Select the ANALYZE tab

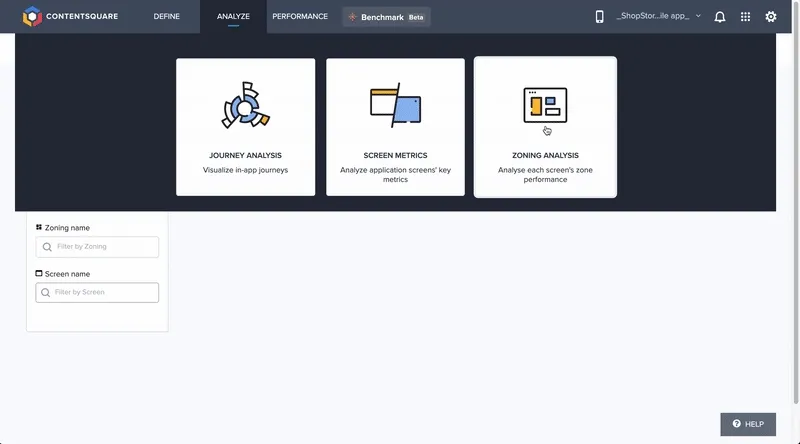[x=233, y=17]
